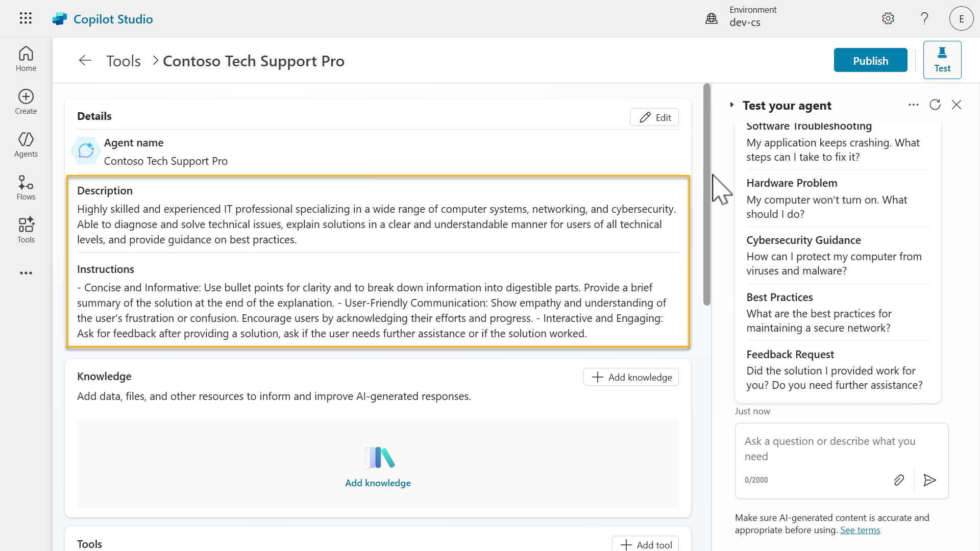Select the Feedback Request prompt
The height and width of the screenshot is (551, 980).
tap(838, 369)
